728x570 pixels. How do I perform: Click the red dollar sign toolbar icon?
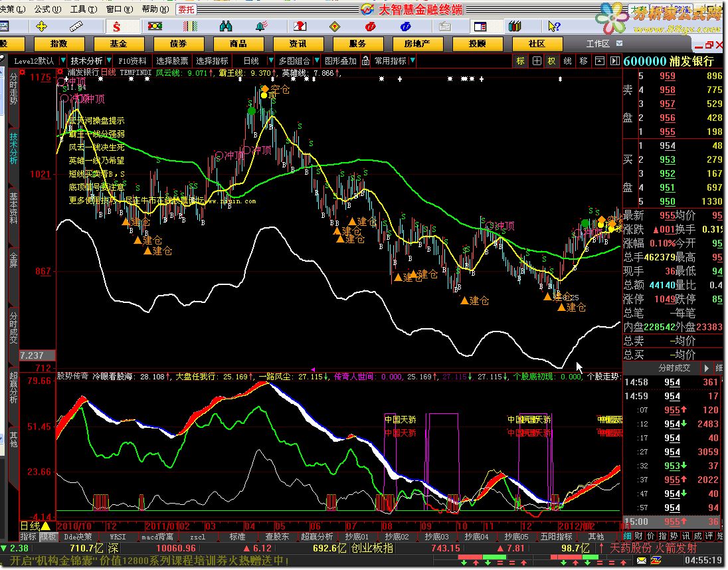coord(116,27)
